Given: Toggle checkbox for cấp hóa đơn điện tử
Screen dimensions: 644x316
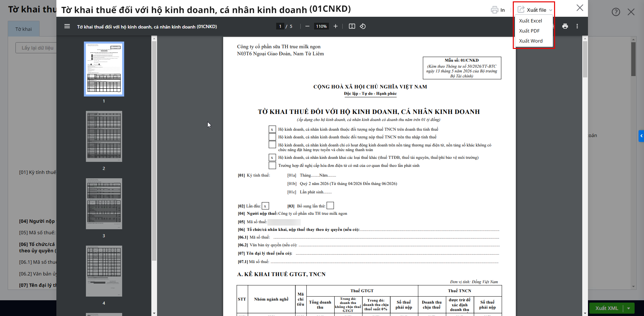Looking at the screenshot, I should coord(272,166).
